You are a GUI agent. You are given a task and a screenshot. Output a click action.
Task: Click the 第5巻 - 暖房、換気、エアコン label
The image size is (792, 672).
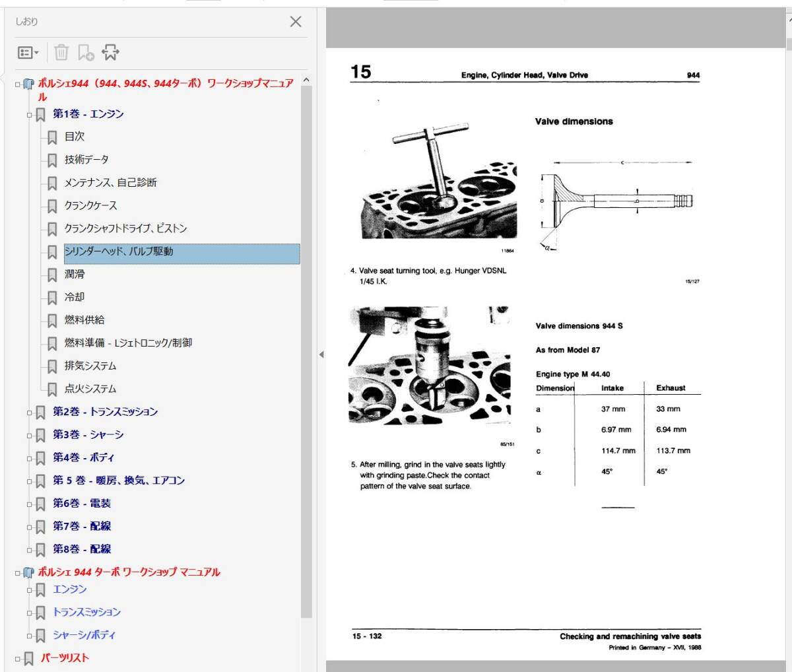point(119,480)
